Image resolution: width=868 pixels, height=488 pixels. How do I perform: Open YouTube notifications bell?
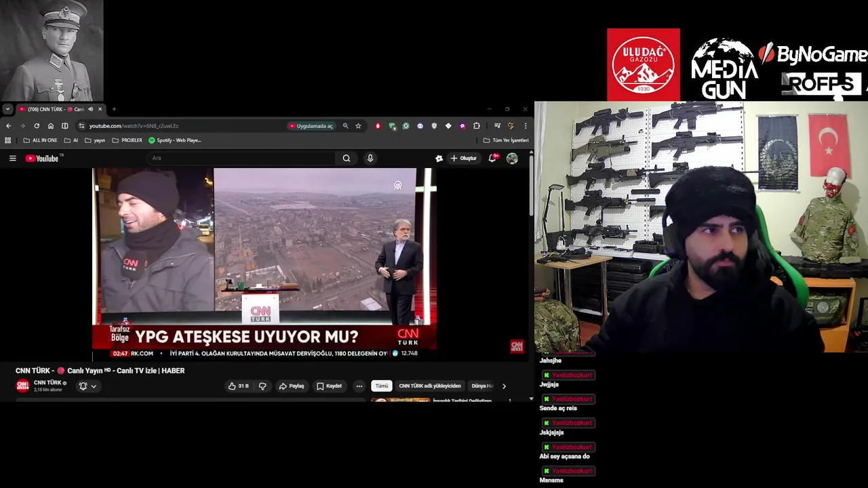tap(492, 158)
